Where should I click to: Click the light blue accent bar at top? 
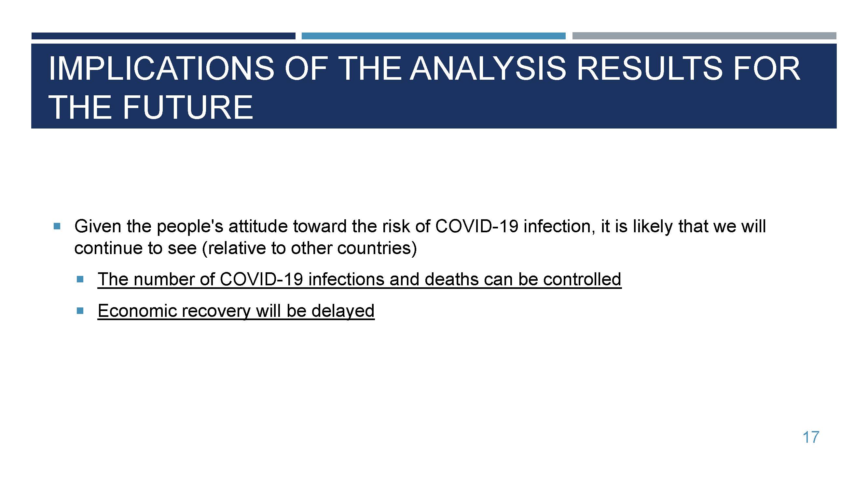pyautogui.click(x=433, y=36)
